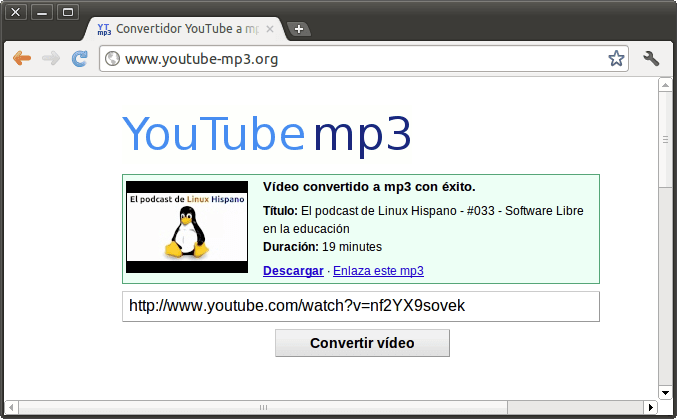The image size is (677, 419).
Task: Click the YouTube URL input field
Action: point(361,306)
